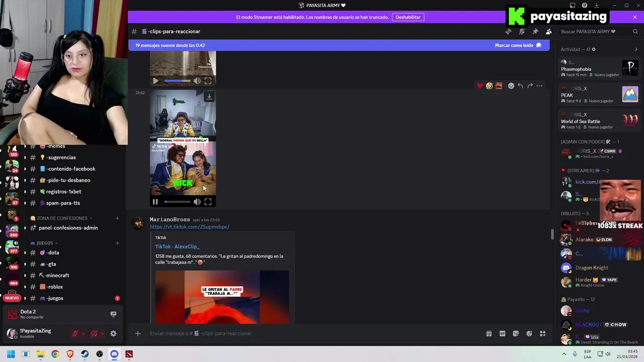Toggle microphone mute in user panel

[x=75, y=333]
